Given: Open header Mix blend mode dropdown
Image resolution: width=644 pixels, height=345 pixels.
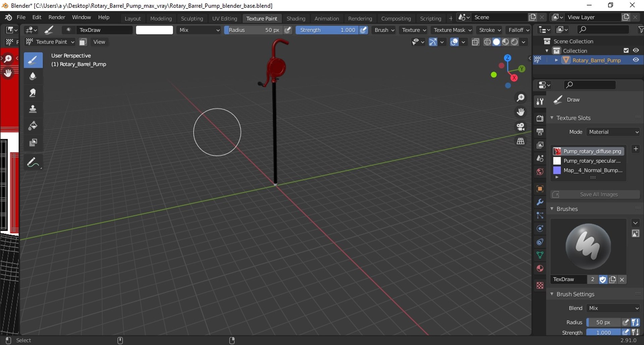Looking at the screenshot, I should coord(199,30).
